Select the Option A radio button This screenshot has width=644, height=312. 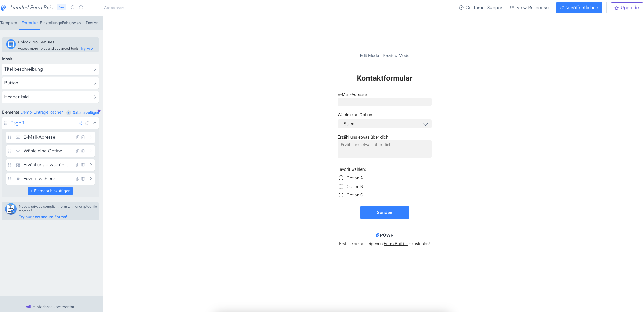click(x=341, y=178)
